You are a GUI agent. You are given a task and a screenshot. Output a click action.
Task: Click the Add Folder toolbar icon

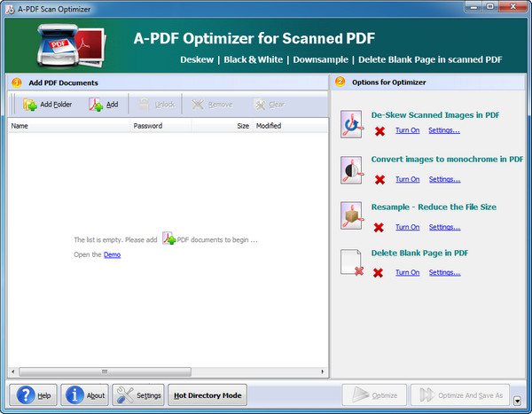(x=30, y=105)
